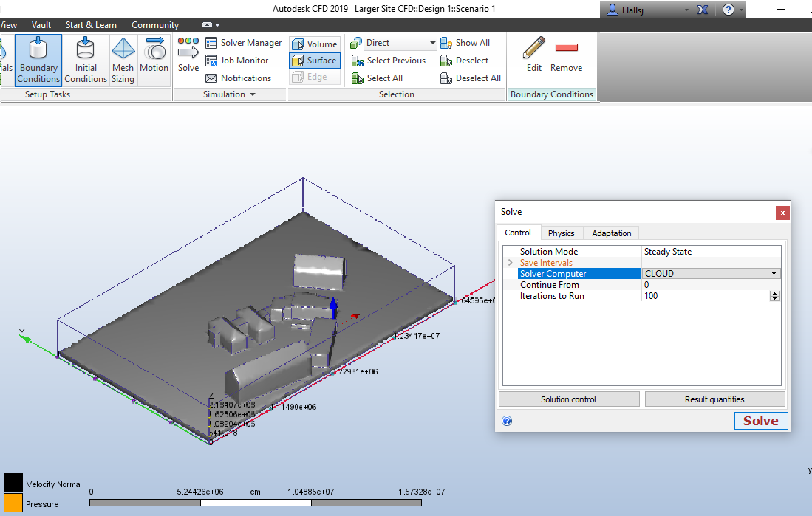The image size is (812, 516).
Task: Click the Edit boundary condition tool
Action: tap(534, 56)
